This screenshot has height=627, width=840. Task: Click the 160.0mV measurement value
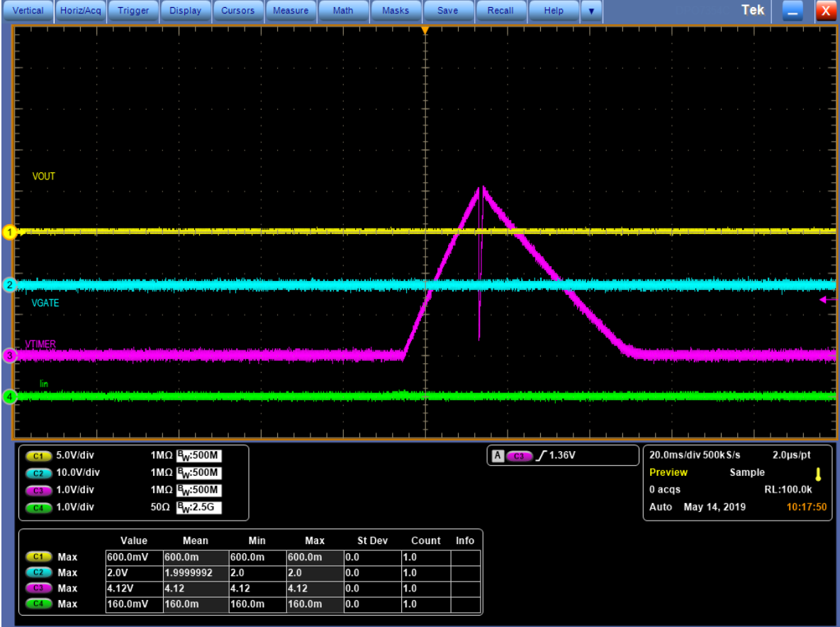point(134,604)
